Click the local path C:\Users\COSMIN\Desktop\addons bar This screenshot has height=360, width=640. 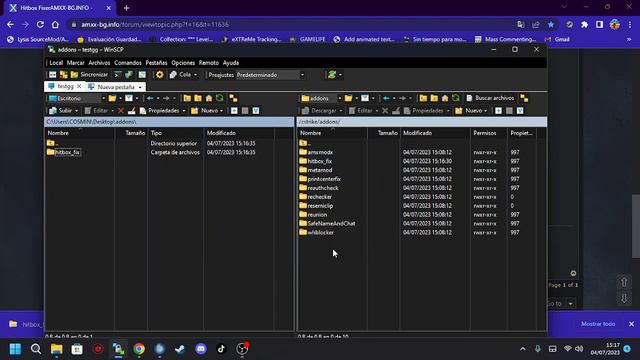(169, 122)
